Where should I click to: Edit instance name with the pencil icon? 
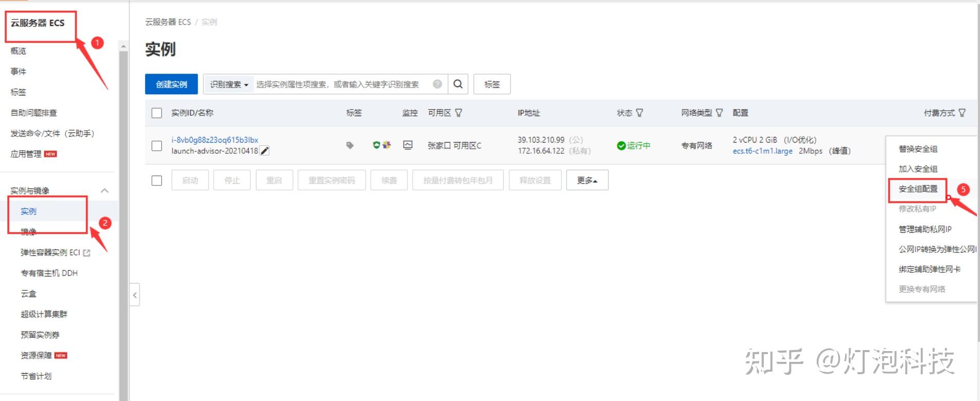265,151
